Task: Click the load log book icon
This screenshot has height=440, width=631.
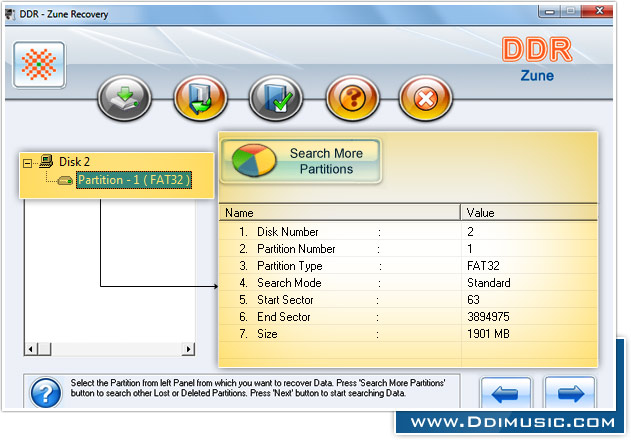Action: click(200, 98)
